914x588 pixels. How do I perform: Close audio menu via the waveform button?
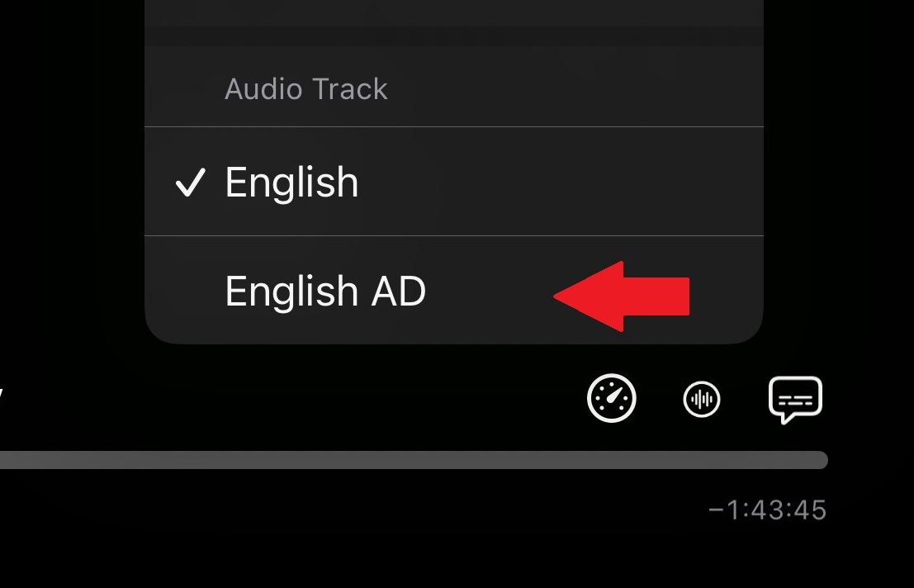tap(701, 399)
